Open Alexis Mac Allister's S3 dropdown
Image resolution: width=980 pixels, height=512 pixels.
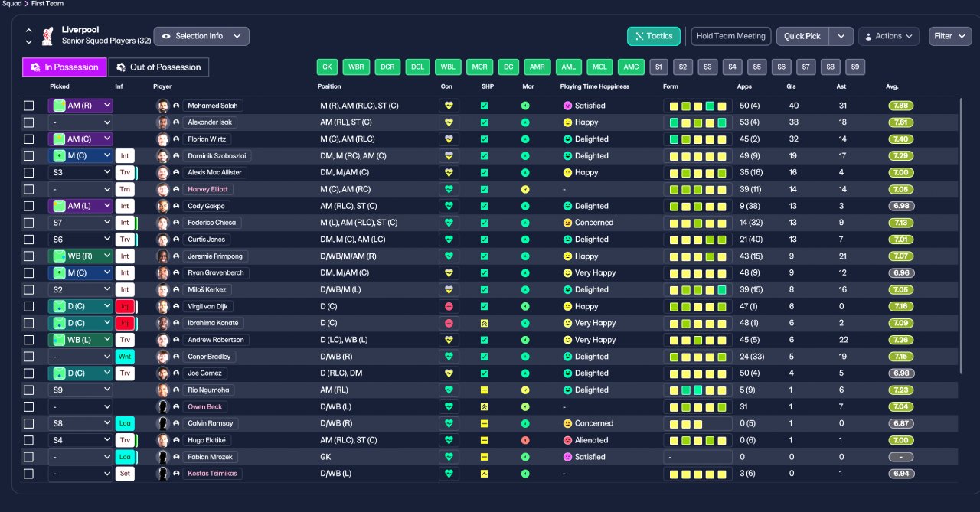pos(80,172)
